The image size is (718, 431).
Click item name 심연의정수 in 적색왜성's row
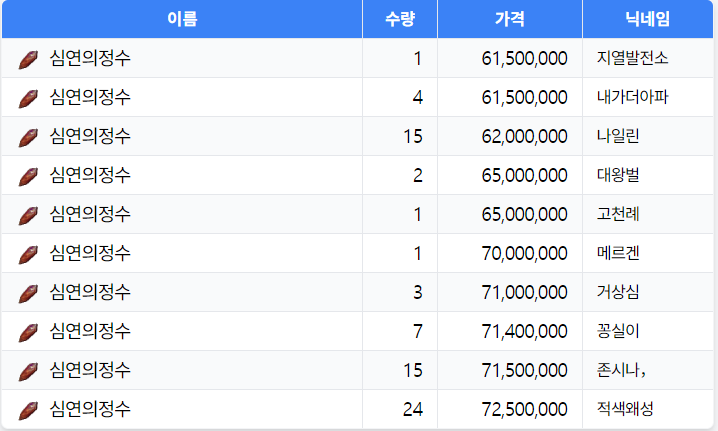[x=90, y=409]
